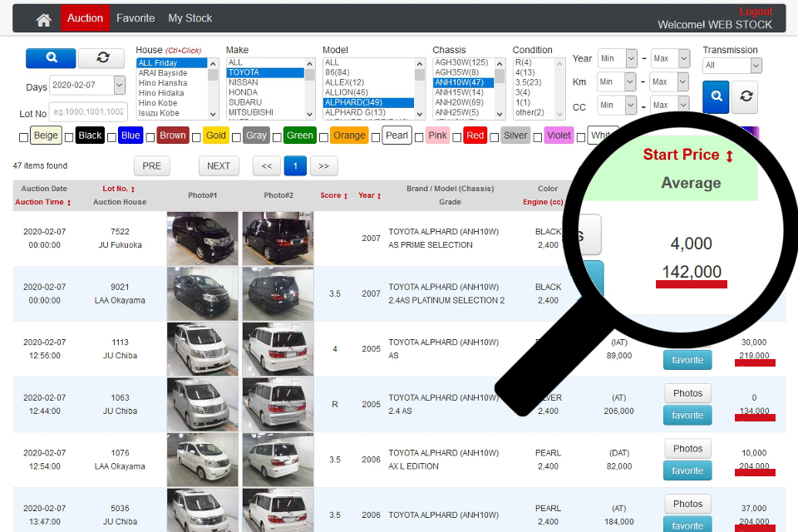Click the home icon in navbar
798x532 pixels.
44,19
